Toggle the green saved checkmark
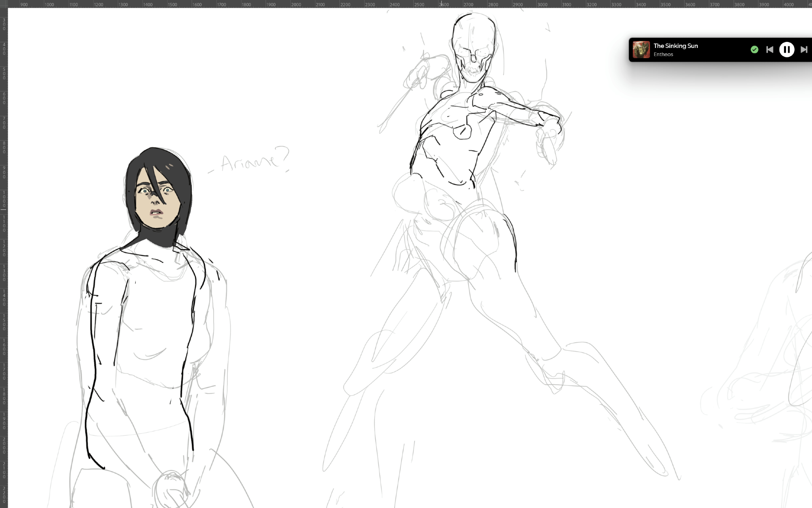Screen dimensions: 812x508 [x=754, y=50]
